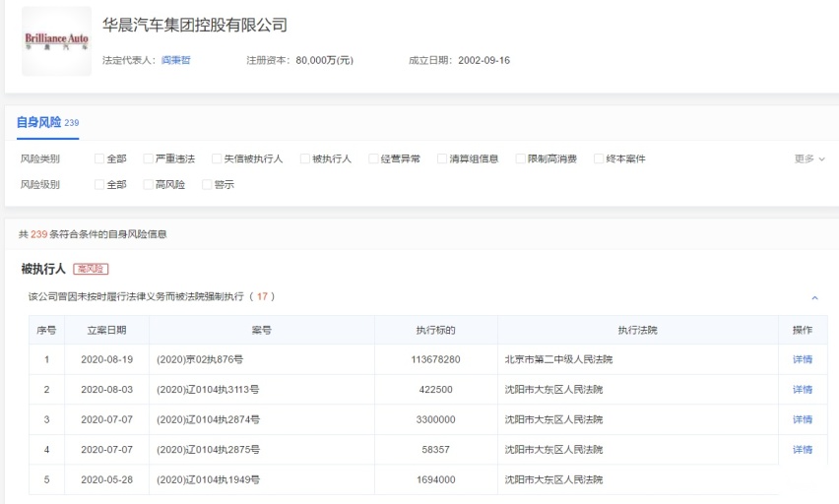Open 详情 for case 辽0104执2874号
Viewport: 839px width, 504px height.
pos(803,419)
